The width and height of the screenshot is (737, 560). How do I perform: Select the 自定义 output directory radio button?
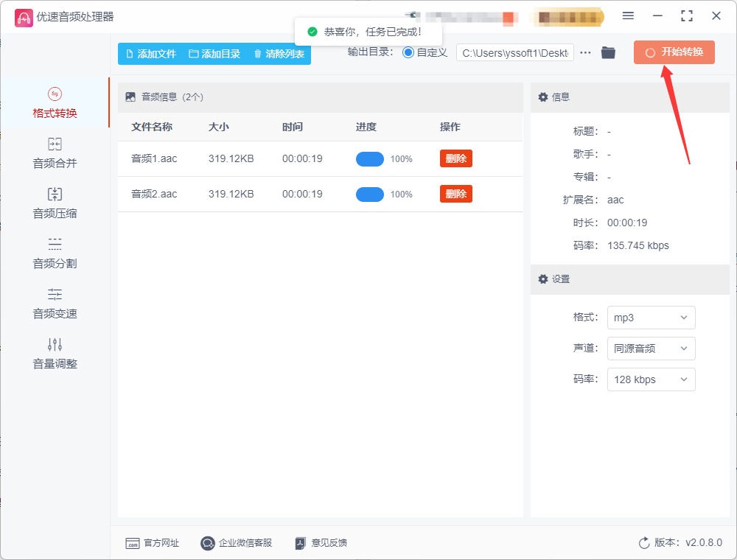(x=408, y=52)
